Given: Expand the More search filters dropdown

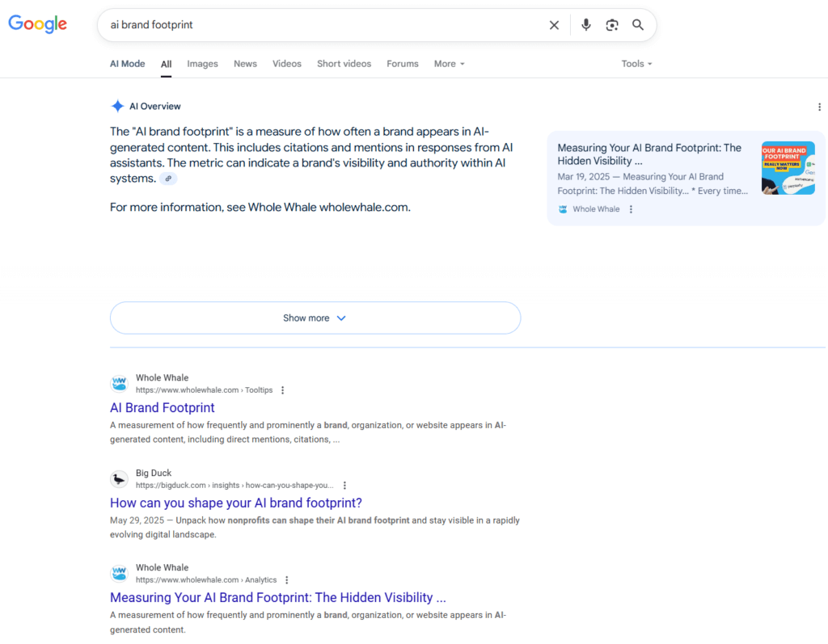Looking at the screenshot, I should tap(449, 64).
